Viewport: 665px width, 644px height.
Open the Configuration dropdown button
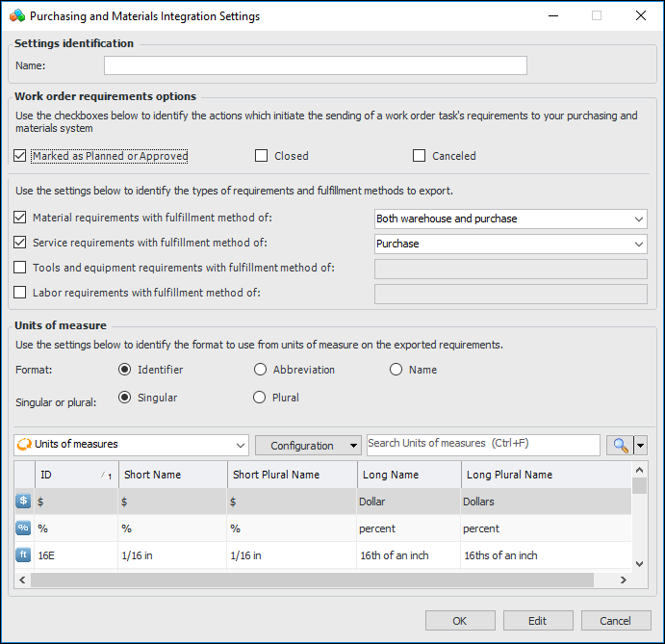pos(308,446)
